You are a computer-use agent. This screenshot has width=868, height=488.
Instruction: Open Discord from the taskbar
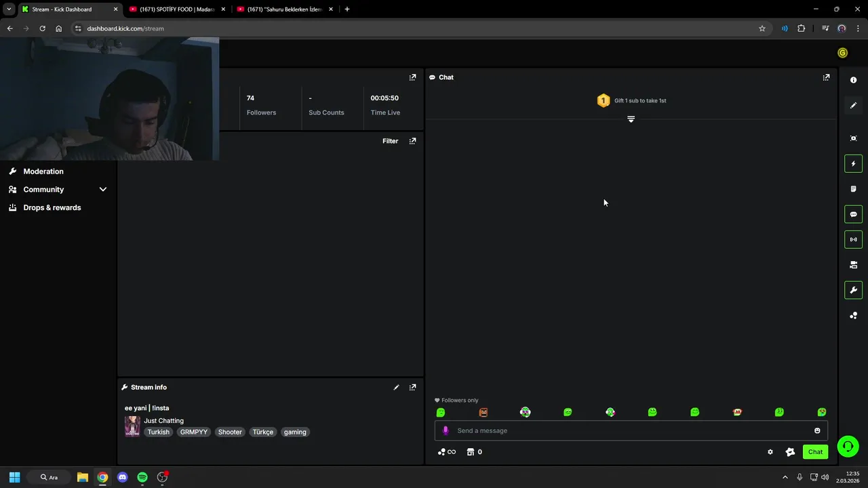(x=122, y=477)
